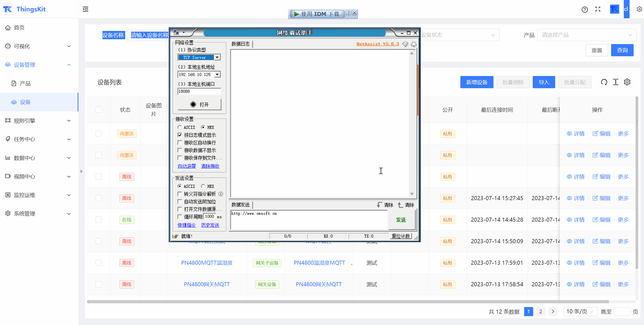Enable 接收数据不显示 checkbox

click(180, 150)
